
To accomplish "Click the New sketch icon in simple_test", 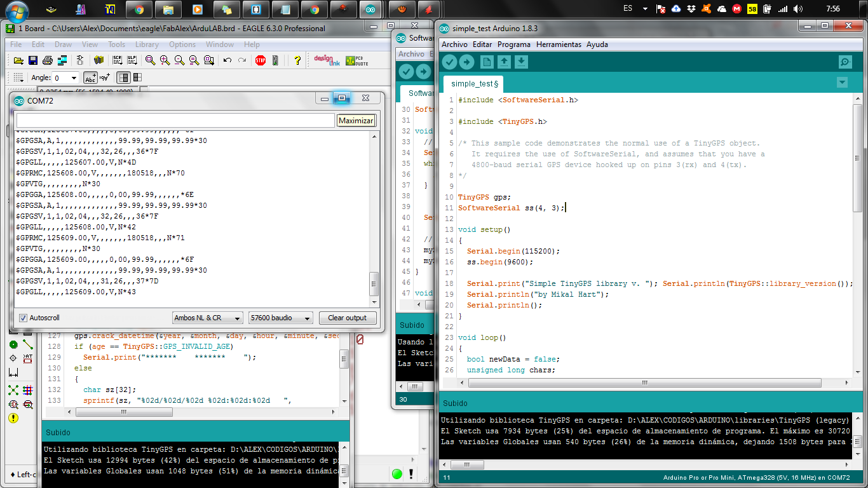I will [487, 62].
